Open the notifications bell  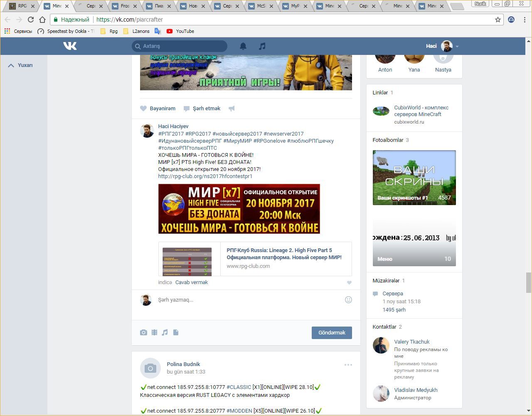(x=243, y=46)
